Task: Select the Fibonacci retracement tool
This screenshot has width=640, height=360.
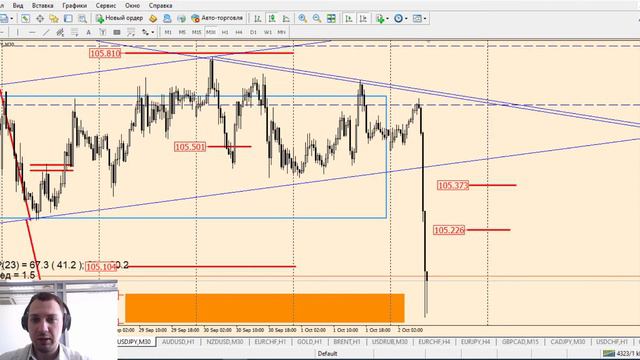Action: click(74, 32)
